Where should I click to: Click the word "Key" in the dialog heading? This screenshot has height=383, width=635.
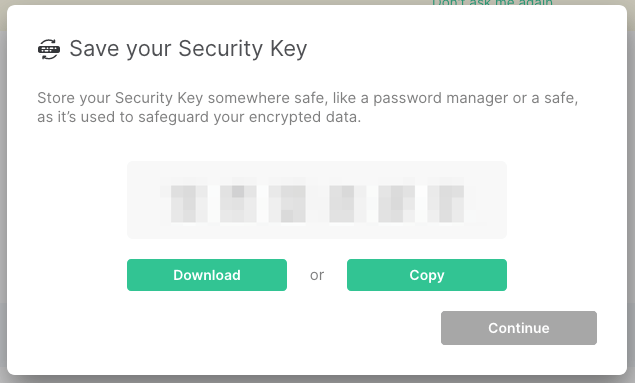tap(289, 49)
